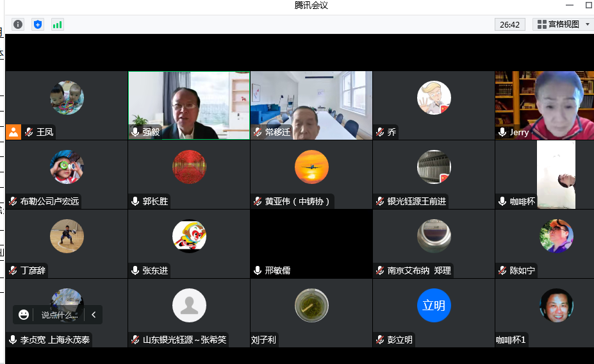Click muted microphone icon next to 彭立明
This screenshot has height=364, width=594.
tap(380, 340)
